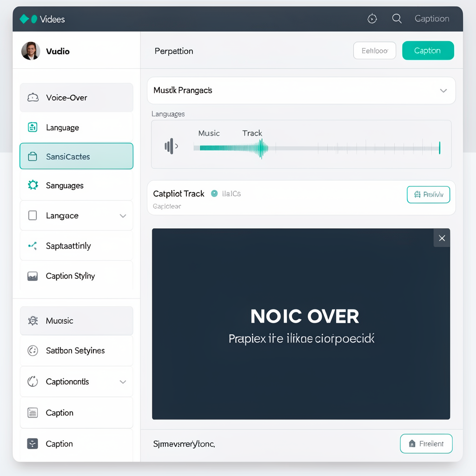Image resolution: width=476 pixels, height=476 pixels.
Task: Click the Caption Stylny image icon
Action: (x=33, y=276)
